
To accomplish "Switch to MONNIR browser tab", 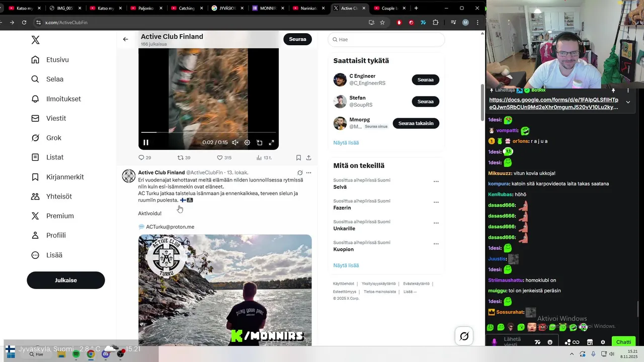I will pos(268,8).
